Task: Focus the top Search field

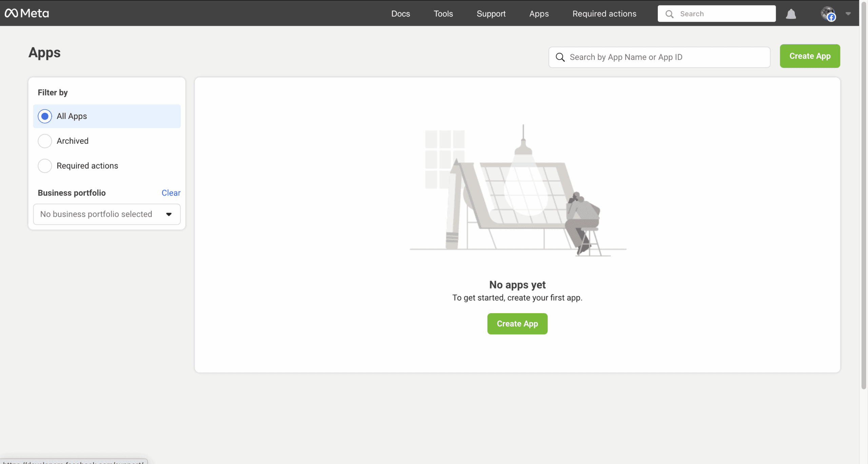Action: [716, 14]
